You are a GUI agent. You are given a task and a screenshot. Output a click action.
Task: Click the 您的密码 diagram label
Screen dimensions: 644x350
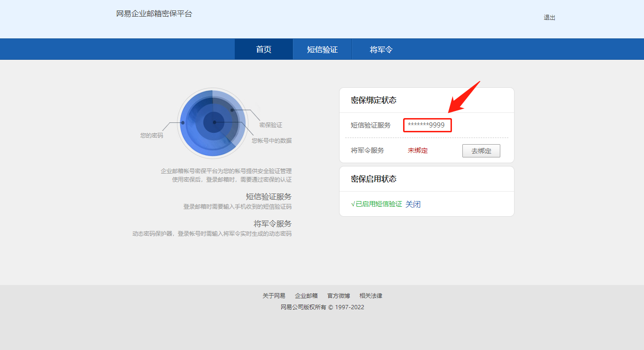coord(152,136)
